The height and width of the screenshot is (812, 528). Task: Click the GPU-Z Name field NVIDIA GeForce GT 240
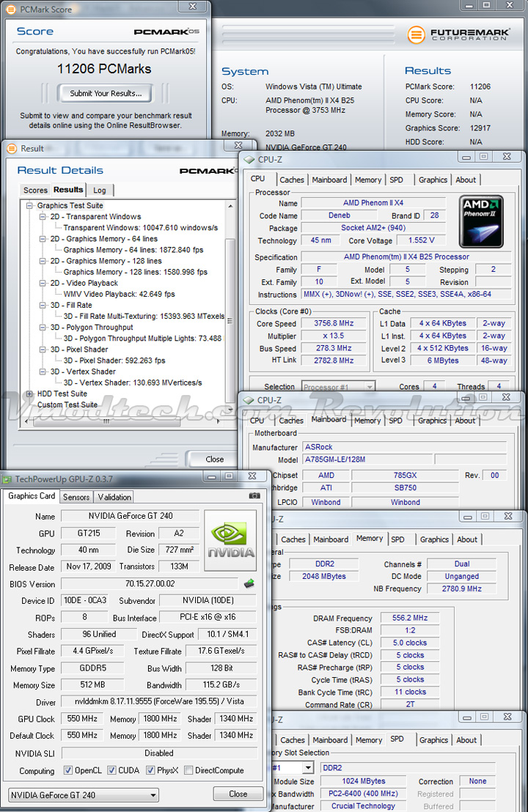pyautogui.click(x=130, y=516)
